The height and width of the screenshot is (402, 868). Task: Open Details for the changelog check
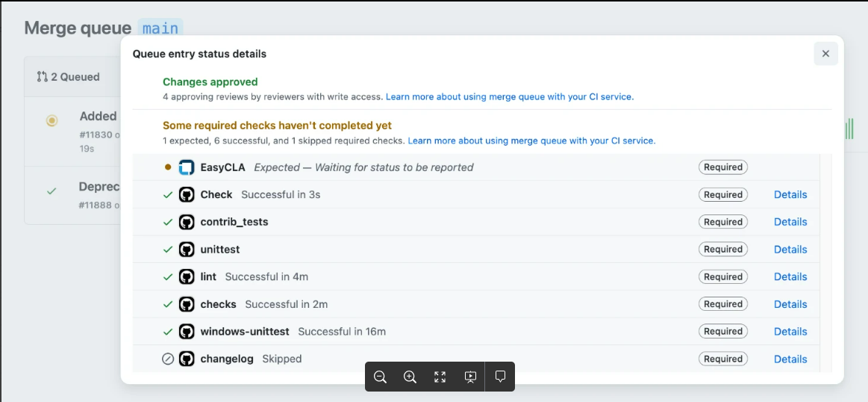[790, 359]
